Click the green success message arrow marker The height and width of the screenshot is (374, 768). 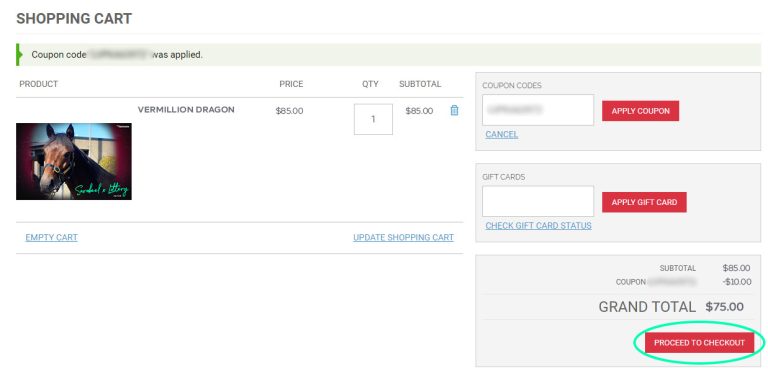click(19, 55)
